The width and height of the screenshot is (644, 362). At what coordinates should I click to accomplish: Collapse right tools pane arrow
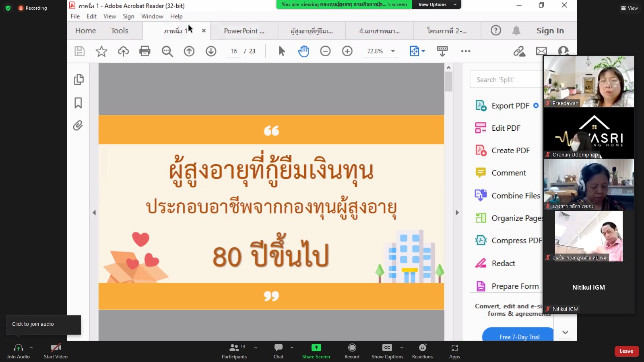pyautogui.click(x=457, y=213)
